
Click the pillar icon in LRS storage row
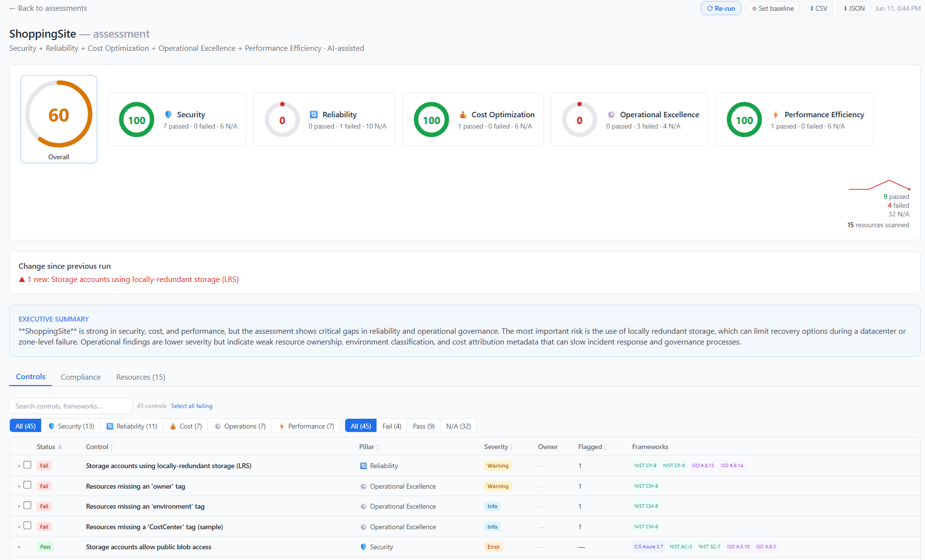click(363, 466)
